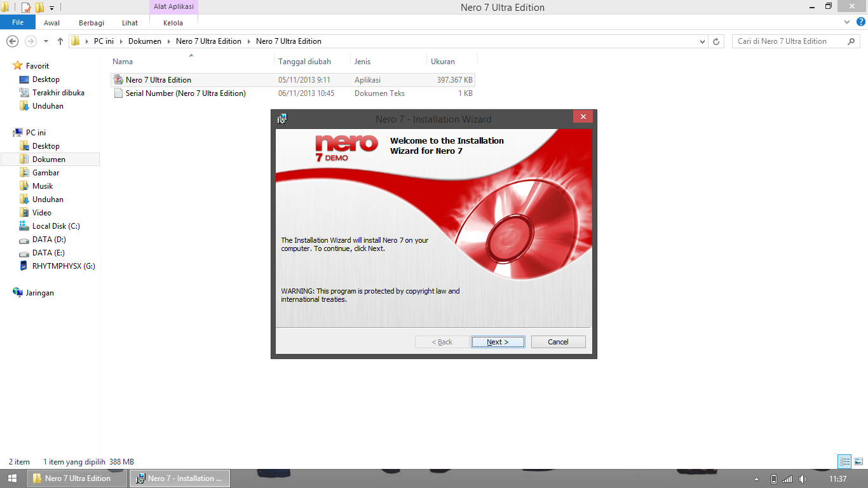Click Properties icon in Quick Access toolbar
The width and height of the screenshot is (868, 488).
pos(26,8)
